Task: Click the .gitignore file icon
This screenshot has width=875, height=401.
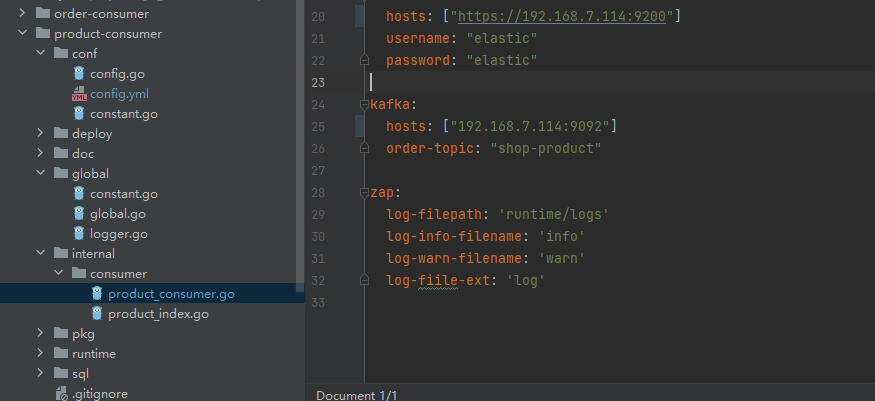Action: click(x=61, y=394)
